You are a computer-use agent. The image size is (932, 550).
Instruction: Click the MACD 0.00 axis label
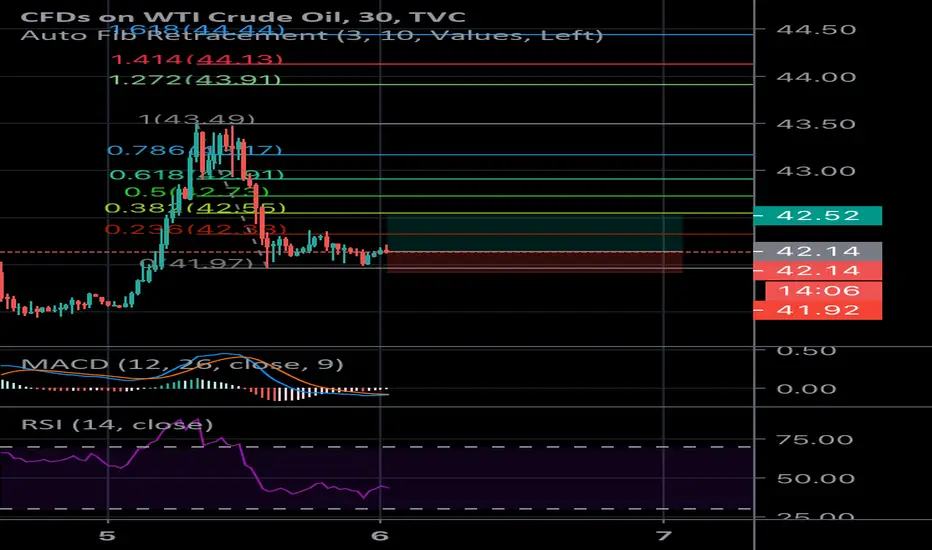click(807, 389)
